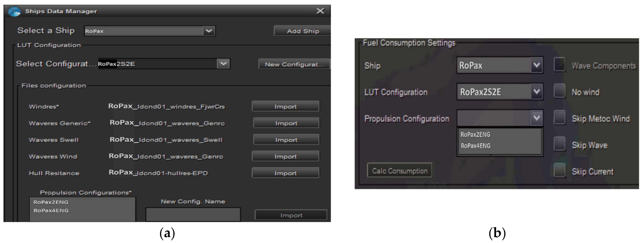The height and width of the screenshot is (243, 644).
Task: Close the Ships Data Manager window
Action: click(x=320, y=11)
